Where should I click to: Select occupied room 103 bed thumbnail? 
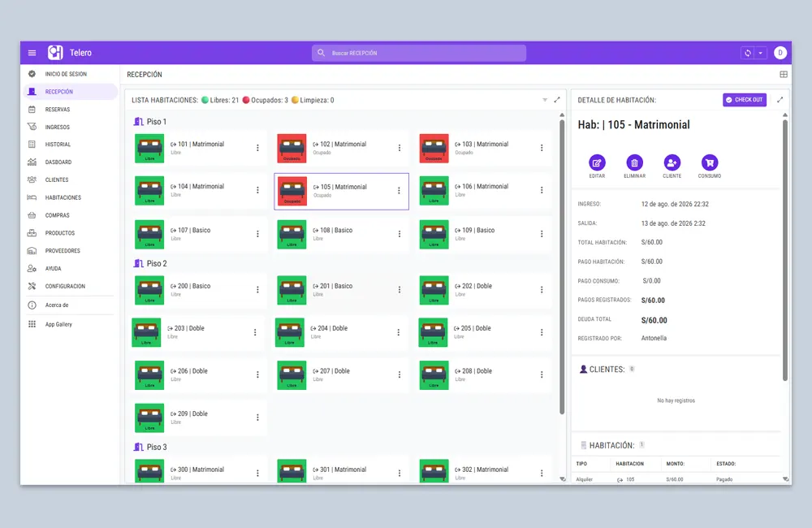pyautogui.click(x=434, y=148)
